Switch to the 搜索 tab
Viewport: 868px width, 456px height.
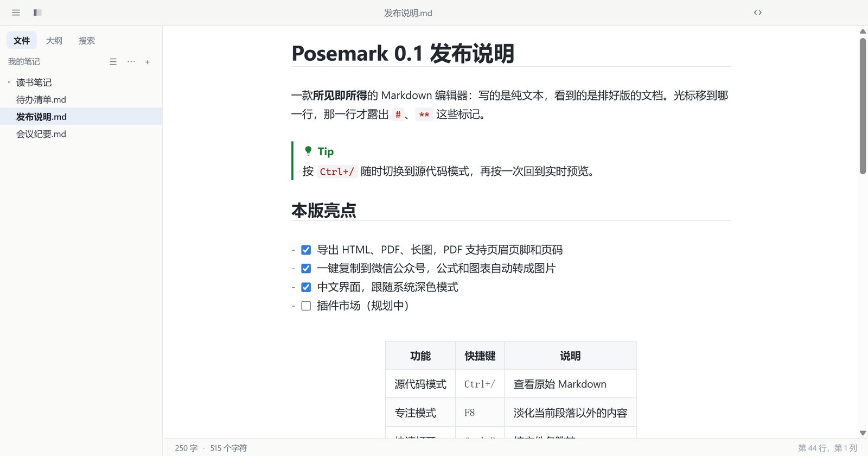tap(86, 40)
